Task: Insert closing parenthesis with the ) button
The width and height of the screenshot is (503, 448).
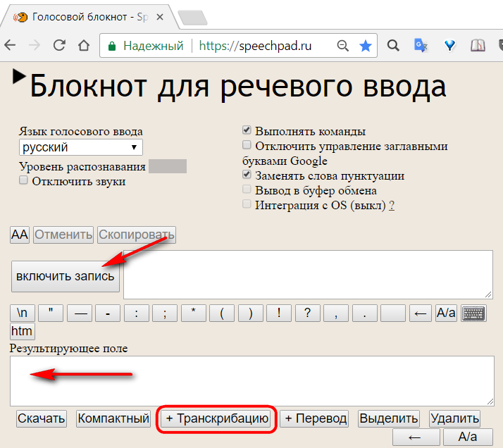Action: [251, 313]
